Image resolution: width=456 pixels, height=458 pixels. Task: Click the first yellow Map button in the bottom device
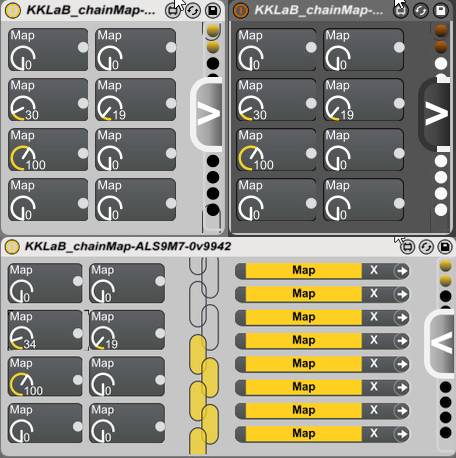pyautogui.click(x=304, y=270)
